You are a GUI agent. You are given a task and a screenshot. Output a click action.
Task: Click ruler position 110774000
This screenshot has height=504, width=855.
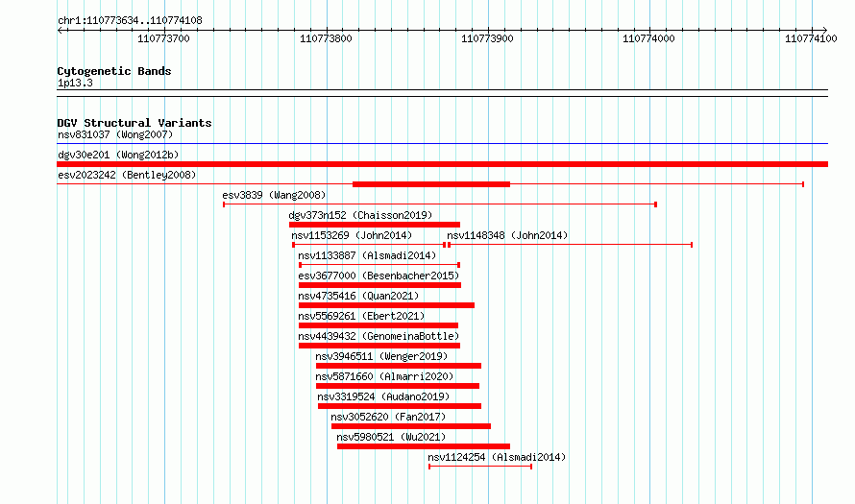[648, 38]
